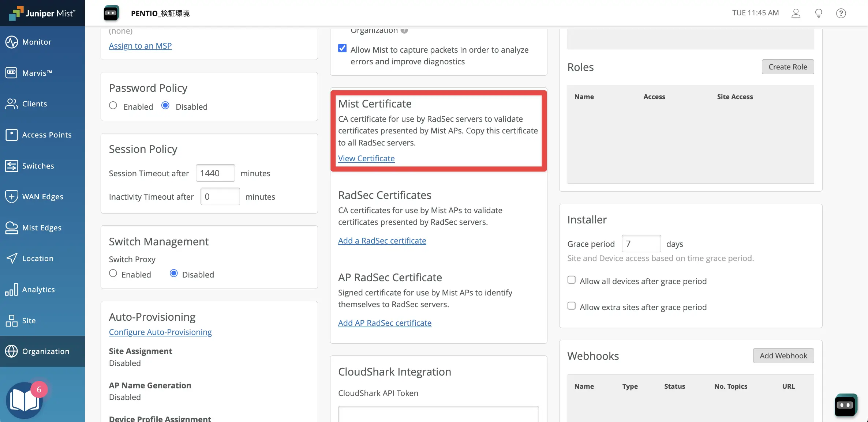Image resolution: width=868 pixels, height=422 pixels.
Task: Open Configure Auto-Provisioning link
Action: 160,332
